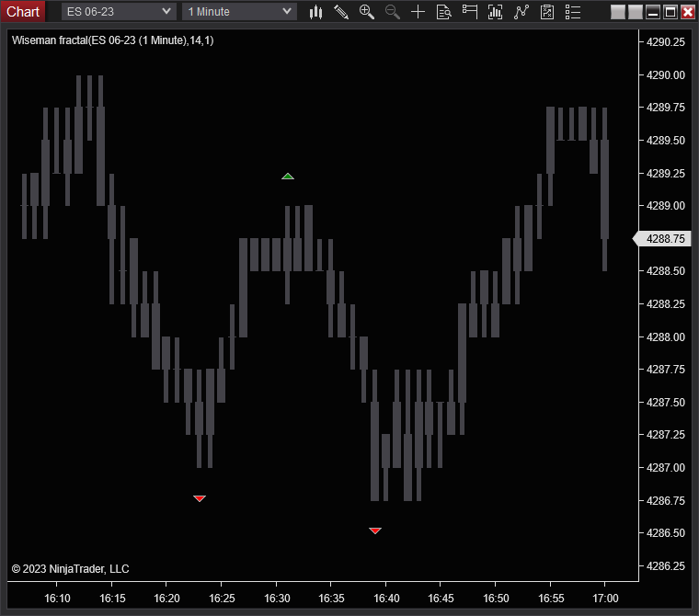699x616 pixels.
Task: Maximize the chart window
Action: [x=670, y=12]
